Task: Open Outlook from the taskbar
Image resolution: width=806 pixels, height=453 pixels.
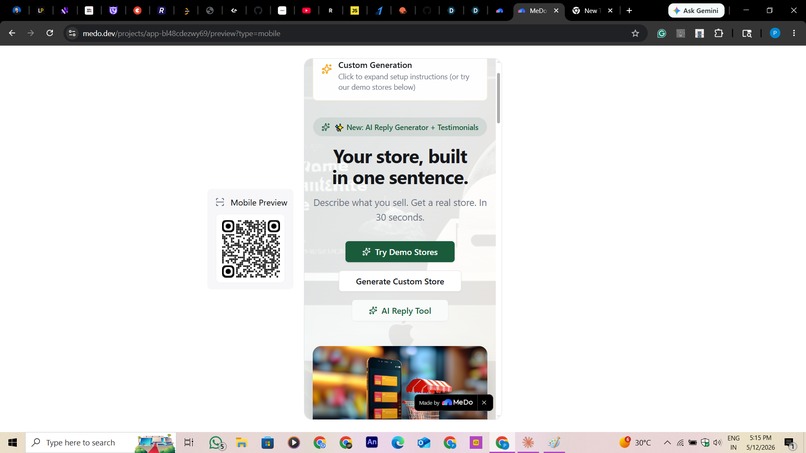Action: pos(424,442)
